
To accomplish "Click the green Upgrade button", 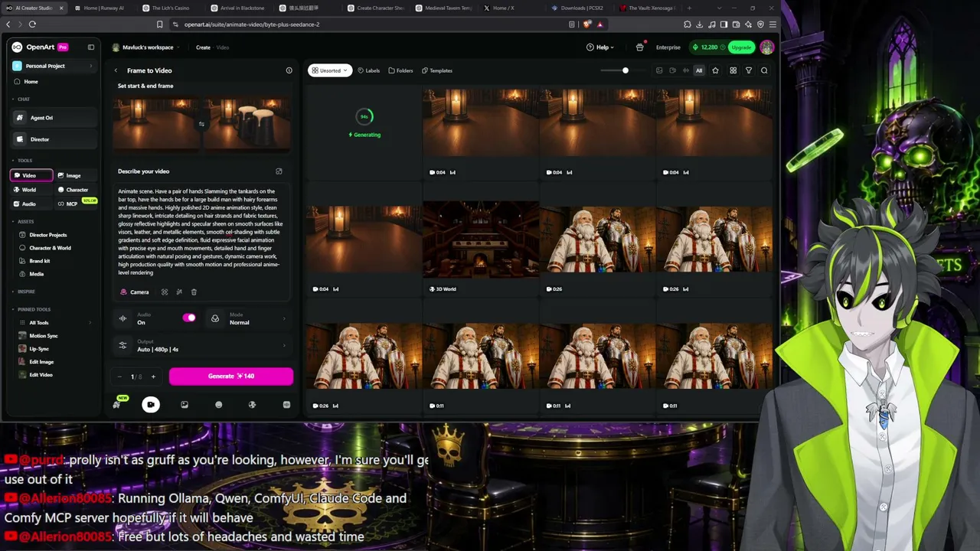I will 741,47.
